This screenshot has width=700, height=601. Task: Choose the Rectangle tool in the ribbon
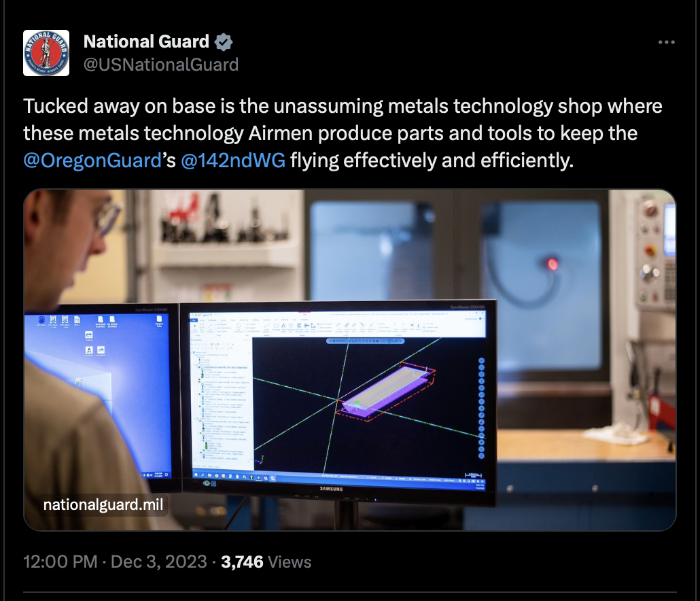[276, 327]
